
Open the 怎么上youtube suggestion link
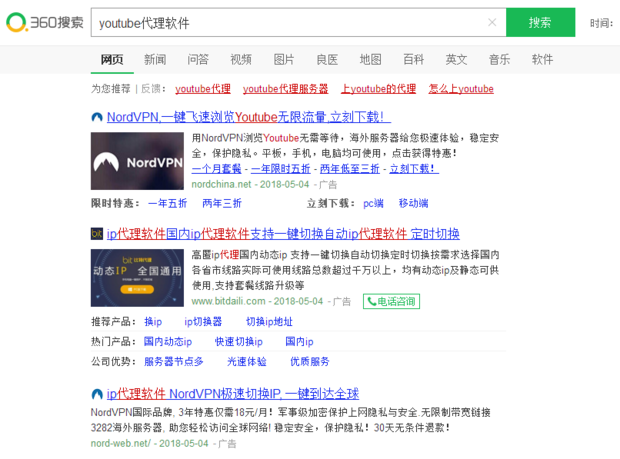(x=461, y=89)
